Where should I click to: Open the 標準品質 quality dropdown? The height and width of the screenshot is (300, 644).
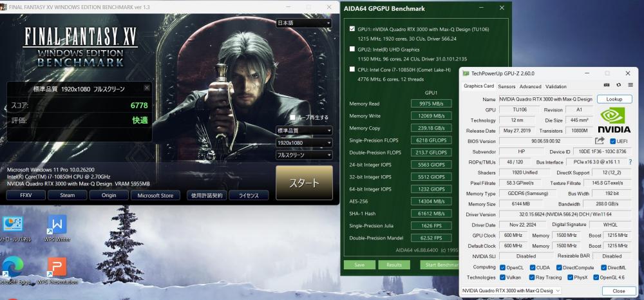tap(304, 131)
